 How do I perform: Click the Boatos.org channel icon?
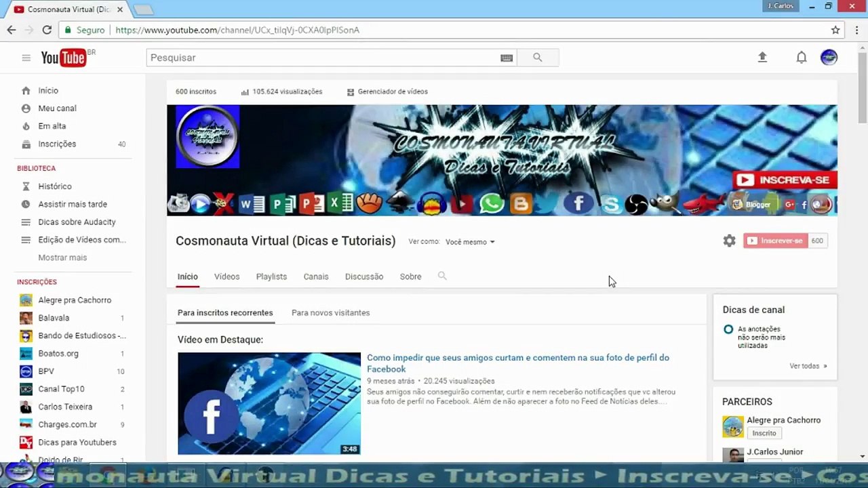coord(26,354)
